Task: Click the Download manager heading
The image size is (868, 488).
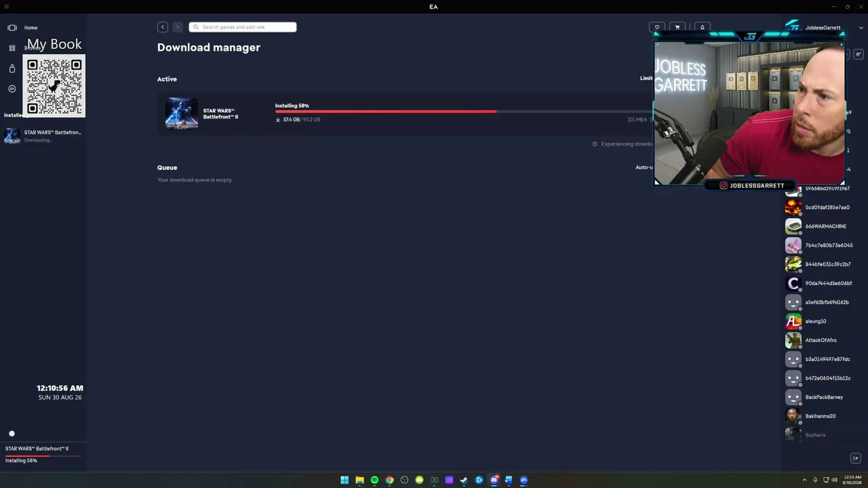Action: click(x=209, y=47)
